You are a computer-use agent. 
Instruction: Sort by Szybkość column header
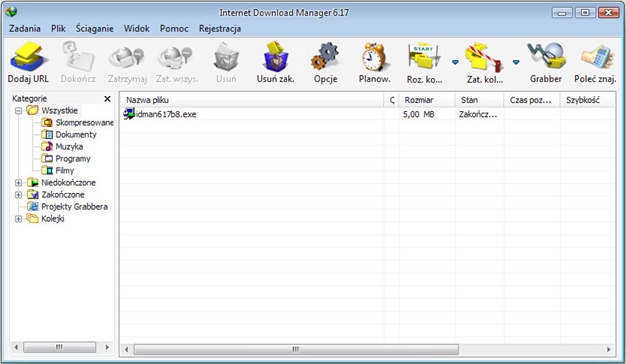click(x=587, y=100)
